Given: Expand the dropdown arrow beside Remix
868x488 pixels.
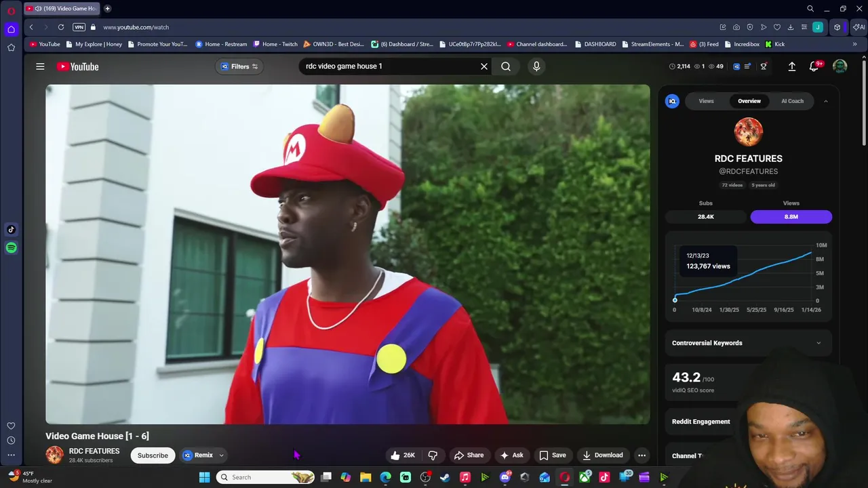Looking at the screenshot, I should pos(221,455).
